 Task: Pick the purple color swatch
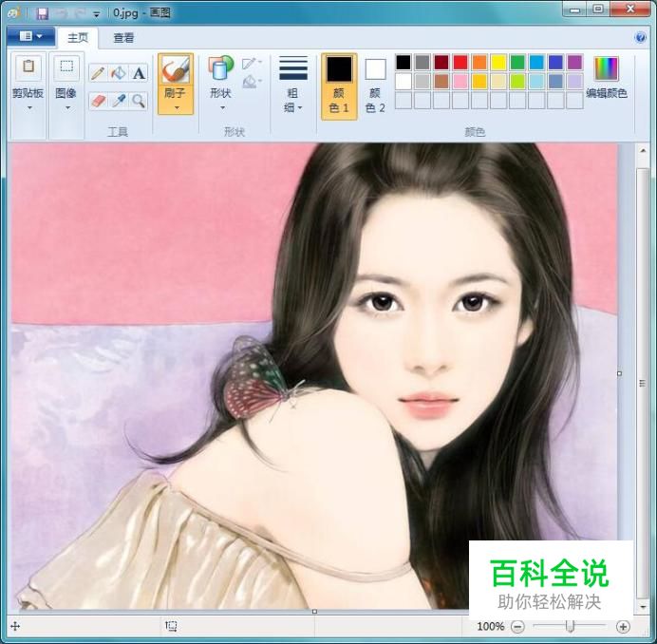tap(575, 62)
